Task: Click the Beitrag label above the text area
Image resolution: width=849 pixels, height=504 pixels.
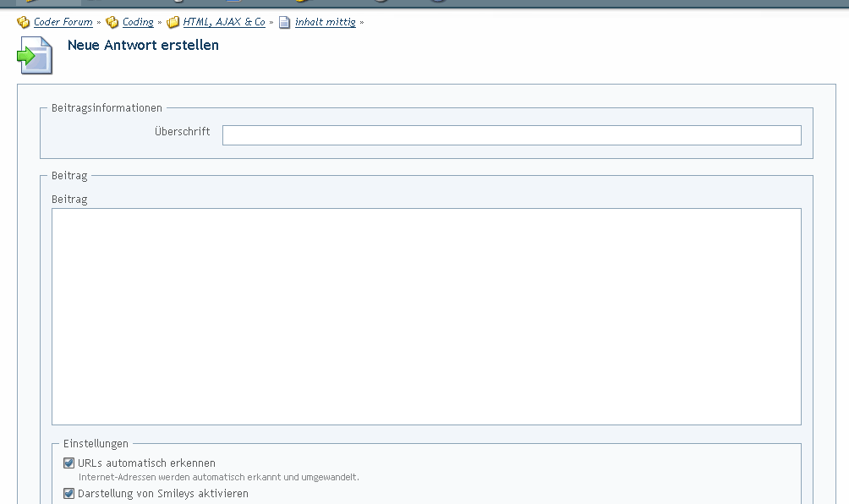Action: (x=69, y=200)
